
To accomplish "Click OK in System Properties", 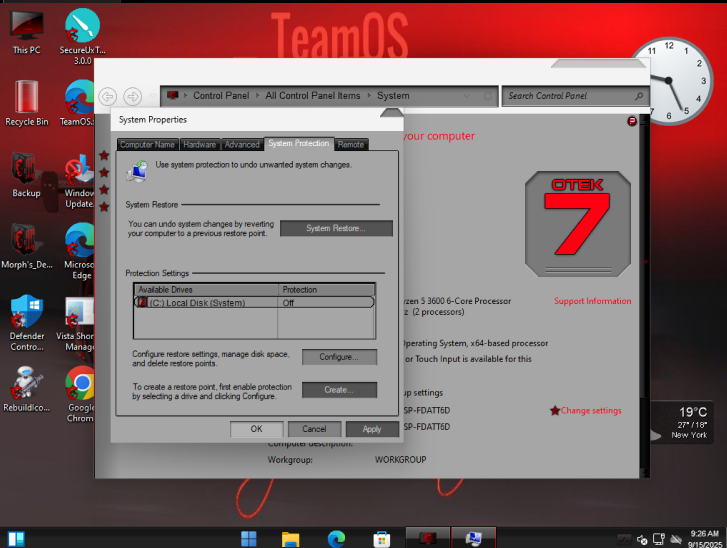I will tap(256, 429).
